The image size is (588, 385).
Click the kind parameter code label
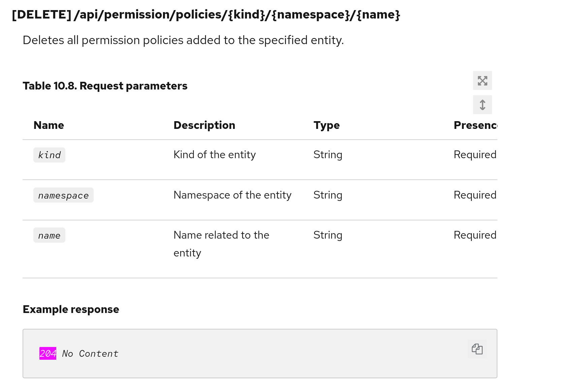click(x=49, y=155)
